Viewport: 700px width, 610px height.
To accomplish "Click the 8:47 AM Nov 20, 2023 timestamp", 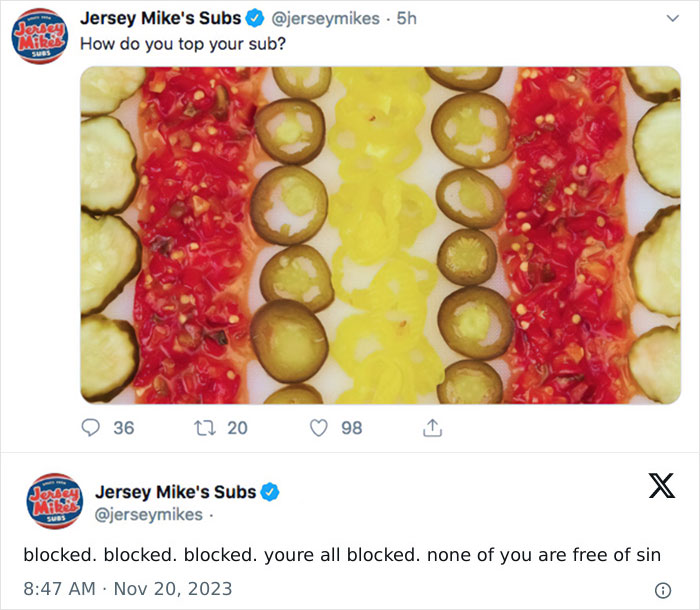I will click(128, 589).
